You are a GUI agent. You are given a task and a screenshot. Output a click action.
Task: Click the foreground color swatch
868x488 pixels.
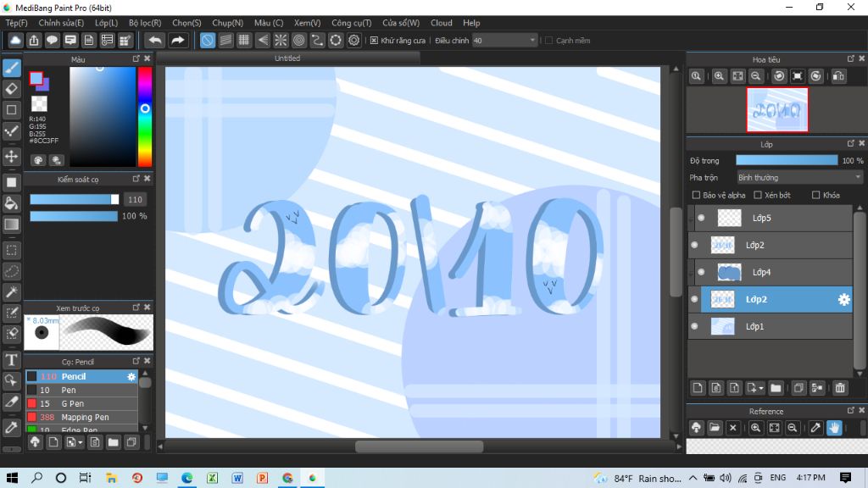tap(36, 79)
